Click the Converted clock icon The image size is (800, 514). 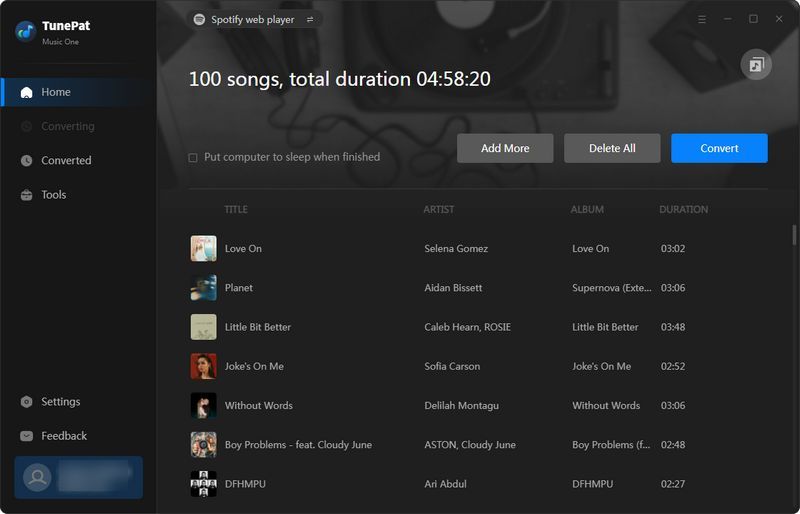tap(27, 160)
